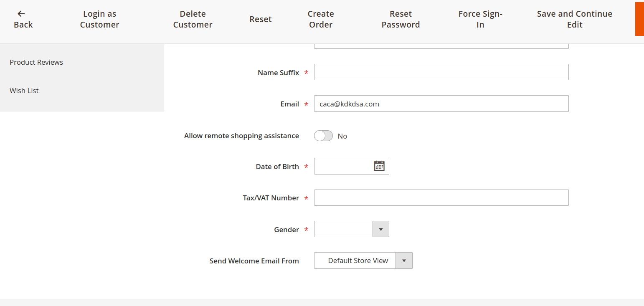644x306 pixels.
Task: Click Delete Customer
Action: click(193, 19)
